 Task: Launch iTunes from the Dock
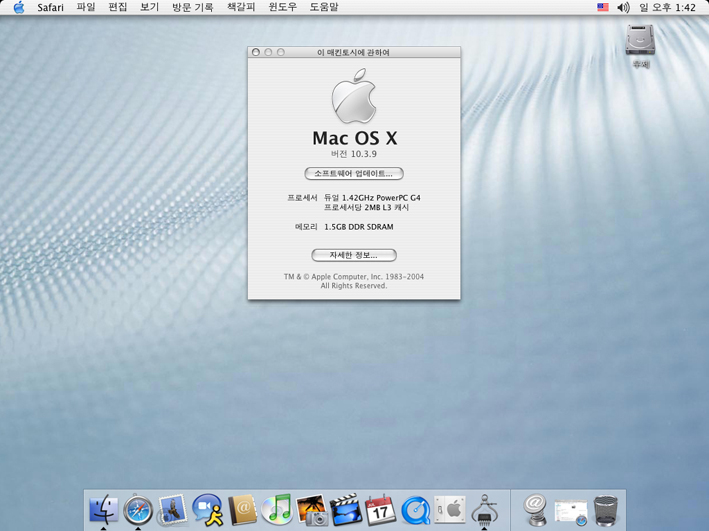coord(277,510)
